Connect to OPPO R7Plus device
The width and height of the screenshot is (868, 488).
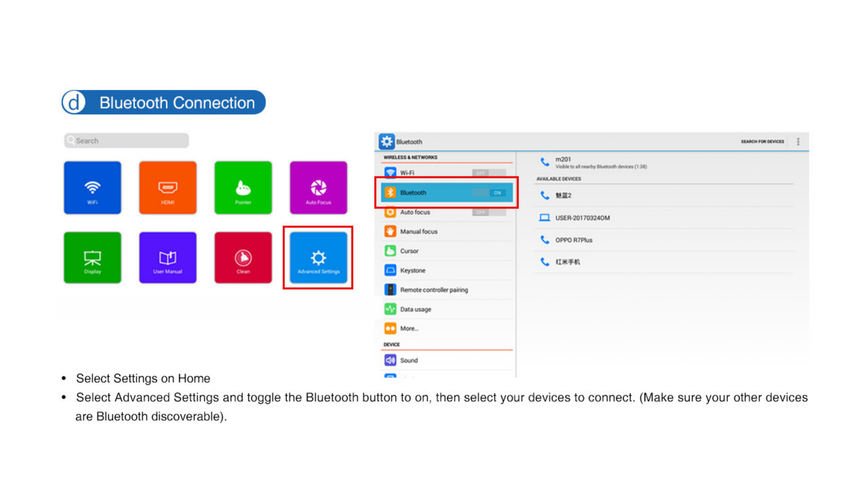(574, 240)
